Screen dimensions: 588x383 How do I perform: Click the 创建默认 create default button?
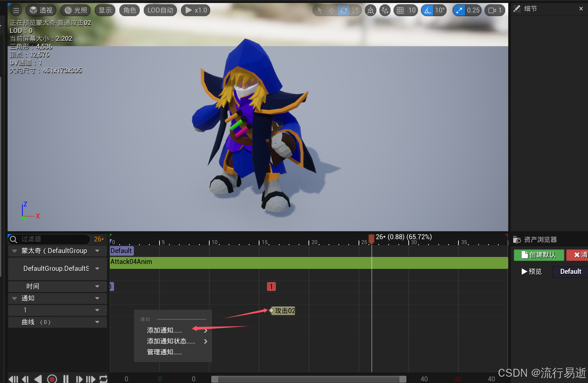coord(539,255)
